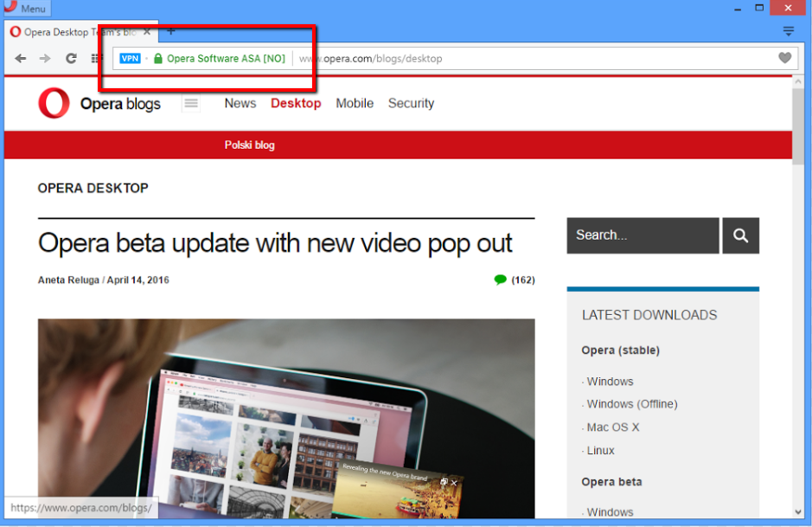The height and width of the screenshot is (527, 812).
Task: Go back with the back arrow
Action: 21,59
